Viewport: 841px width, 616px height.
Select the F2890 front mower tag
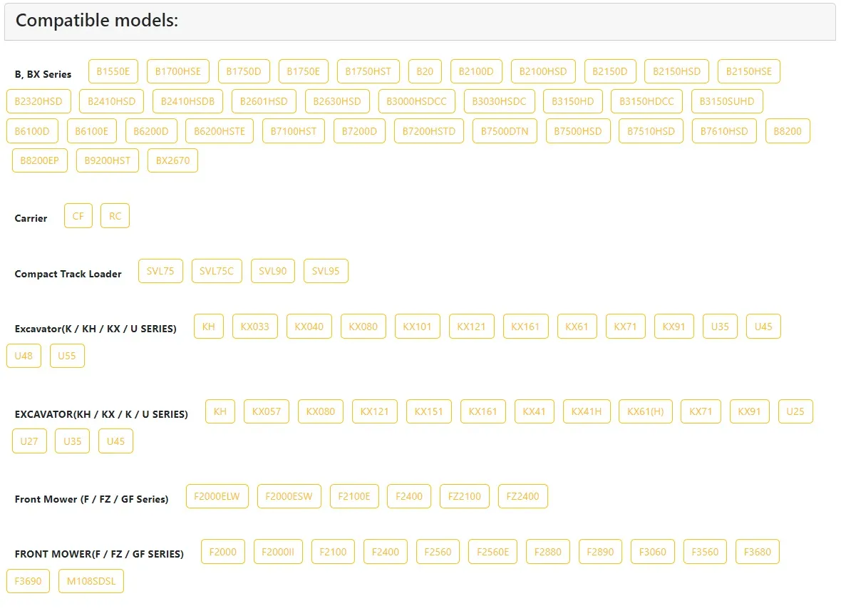tap(600, 552)
